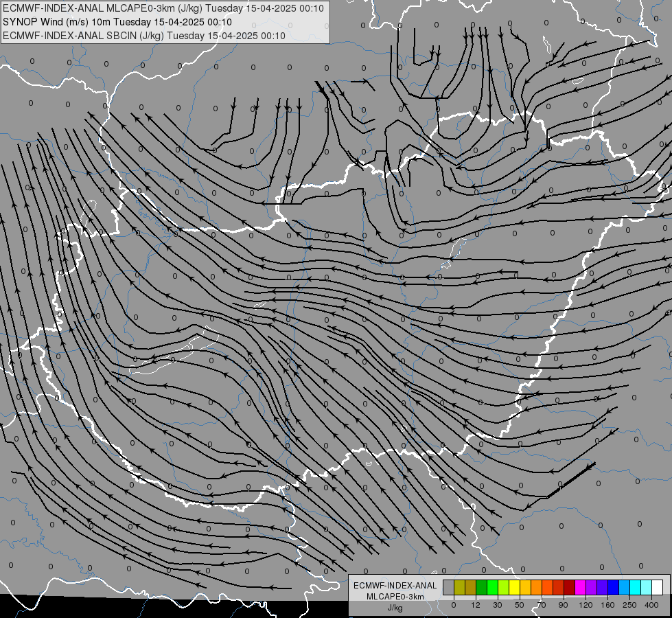The width and height of the screenshot is (672, 618).
Task: Click the white swatch at the legend's end
Action: [x=657, y=588]
